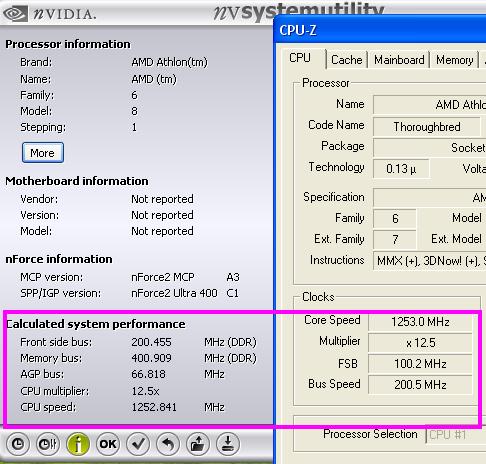This screenshot has width=486, height=464.
Task: Click the undo arrow icon
Action: point(168,444)
